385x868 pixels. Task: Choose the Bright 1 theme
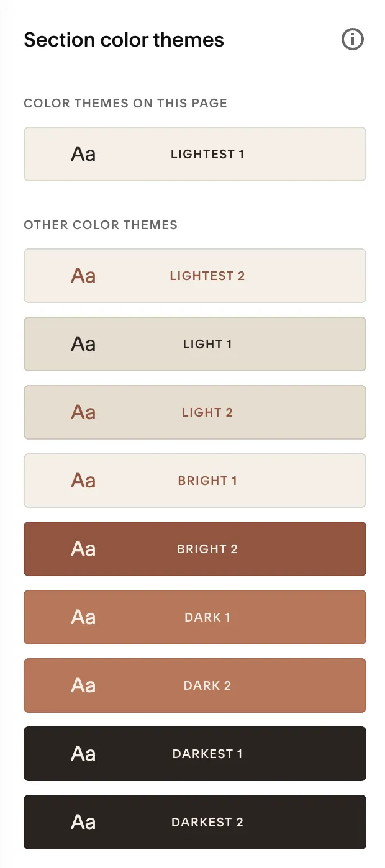coord(207,480)
